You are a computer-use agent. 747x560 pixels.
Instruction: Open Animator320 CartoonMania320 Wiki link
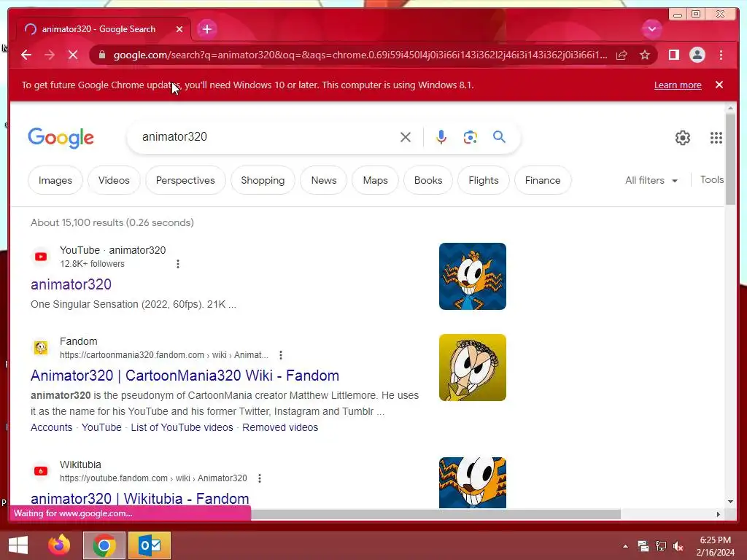[x=185, y=376]
